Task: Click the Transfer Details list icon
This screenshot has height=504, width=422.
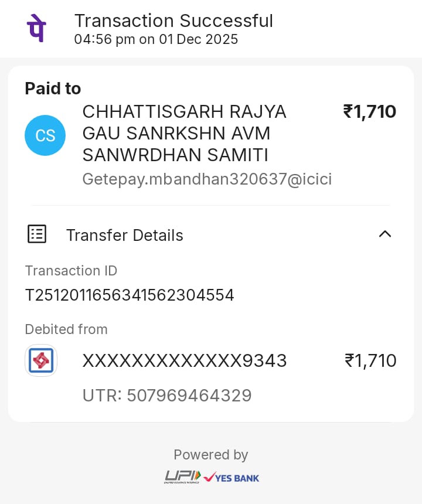Action: 37,234
